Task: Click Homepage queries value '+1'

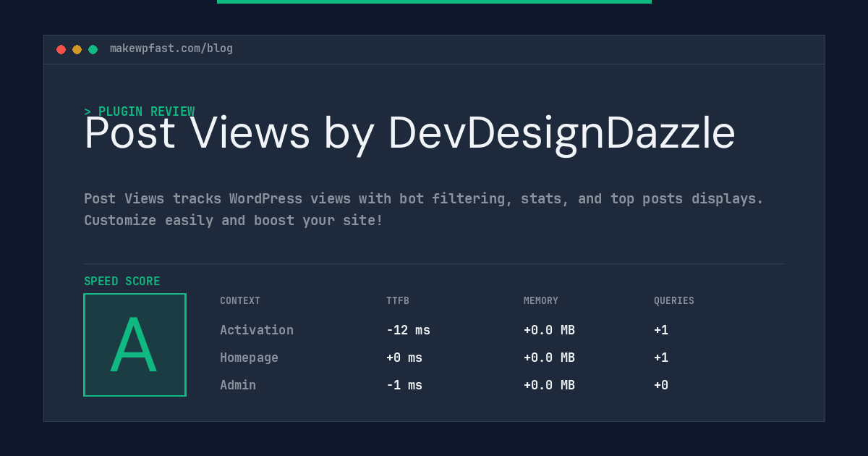Action: tap(661, 358)
